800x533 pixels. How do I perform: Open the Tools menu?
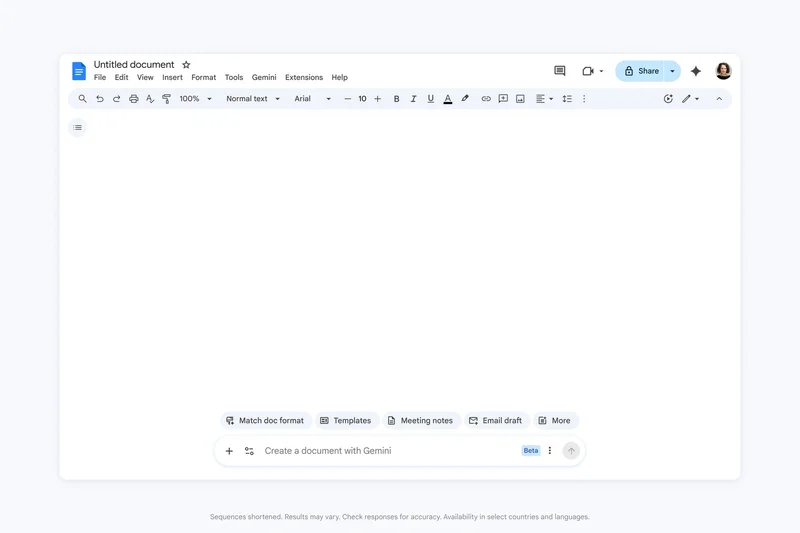click(234, 78)
